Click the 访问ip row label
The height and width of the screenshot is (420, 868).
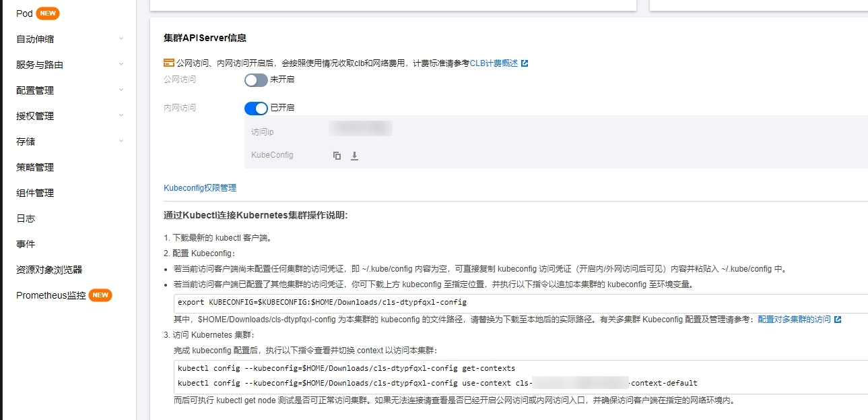(x=262, y=132)
